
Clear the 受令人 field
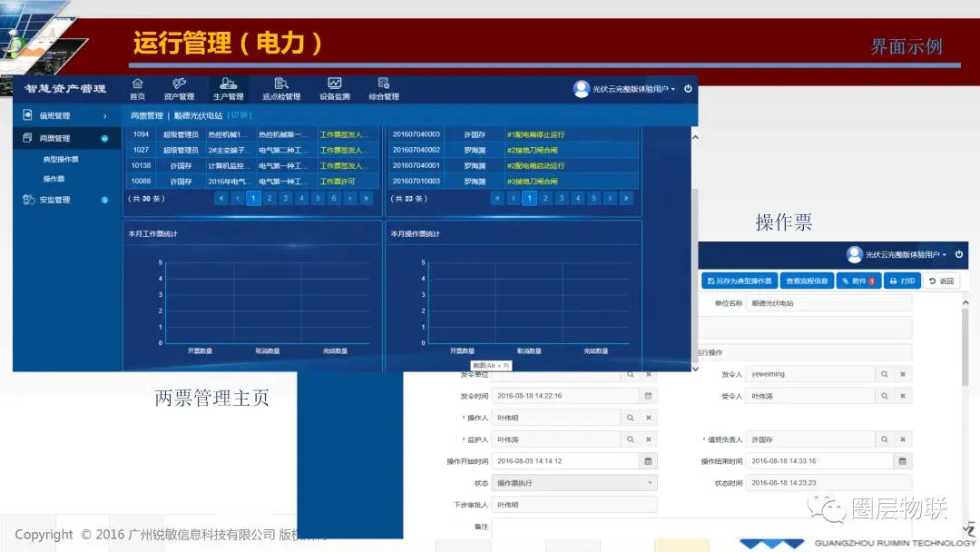click(x=903, y=396)
